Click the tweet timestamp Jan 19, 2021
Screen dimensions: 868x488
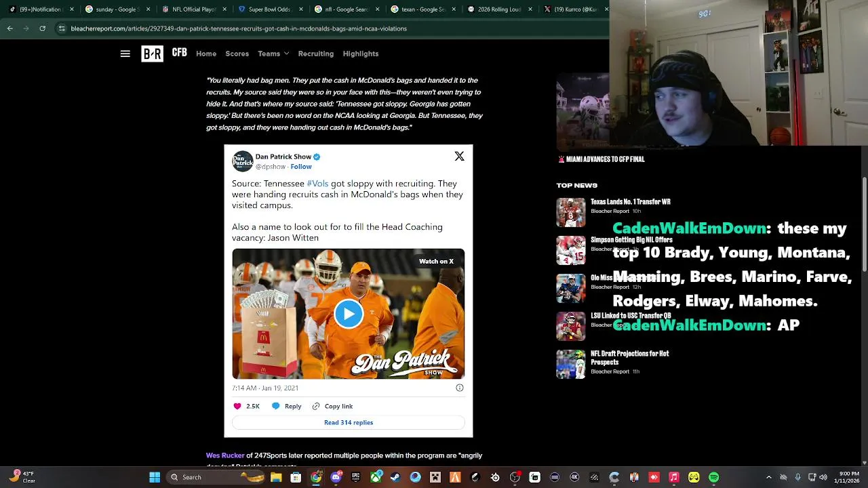click(x=265, y=388)
